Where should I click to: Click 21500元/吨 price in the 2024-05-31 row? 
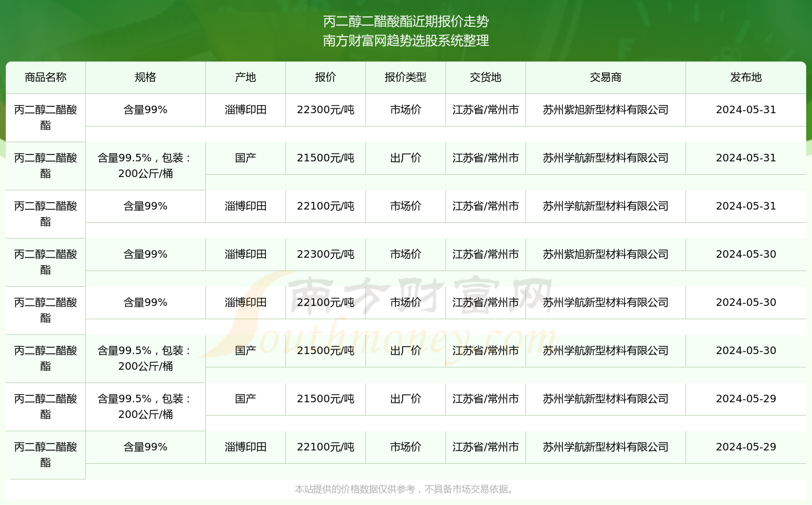point(325,158)
